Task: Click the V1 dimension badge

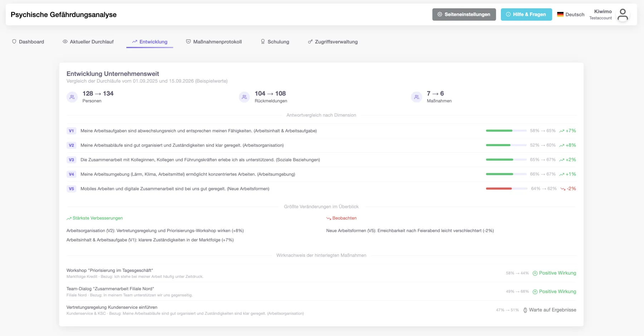Action: click(72, 131)
